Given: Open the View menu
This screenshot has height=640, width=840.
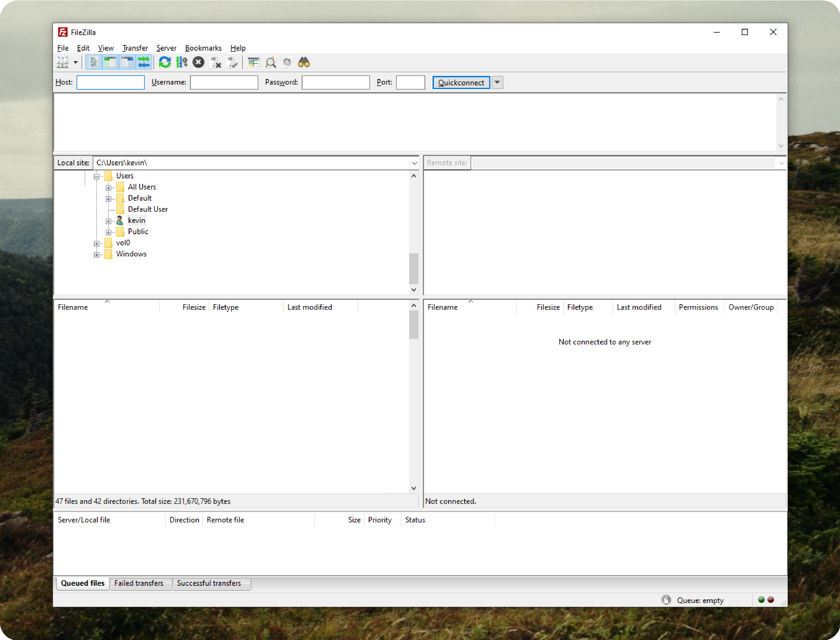Looking at the screenshot, I should [x=106, y=48].
